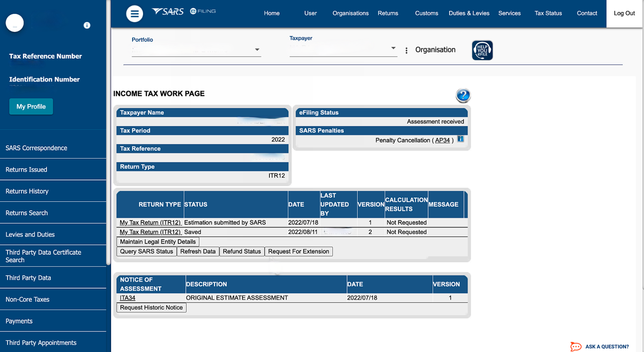Open the Contact menu
This screenshot has width=644, height=352.
pos(587,13)
